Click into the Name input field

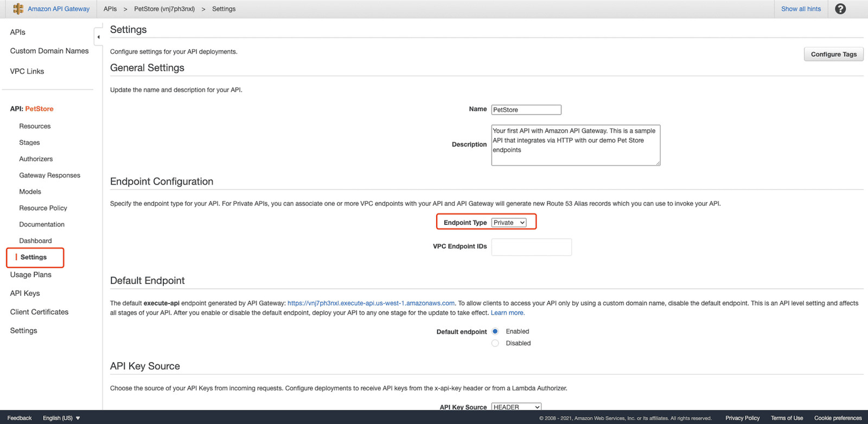(526, 110)
